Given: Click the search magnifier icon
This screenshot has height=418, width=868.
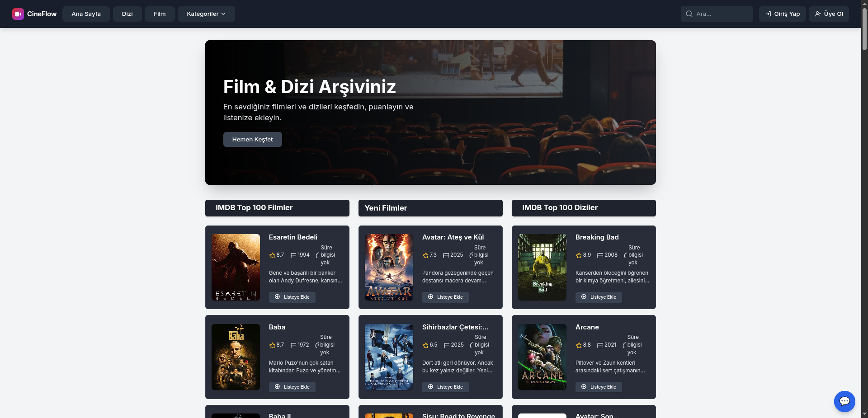Looking at the screenshot, I should click(689, 14).
